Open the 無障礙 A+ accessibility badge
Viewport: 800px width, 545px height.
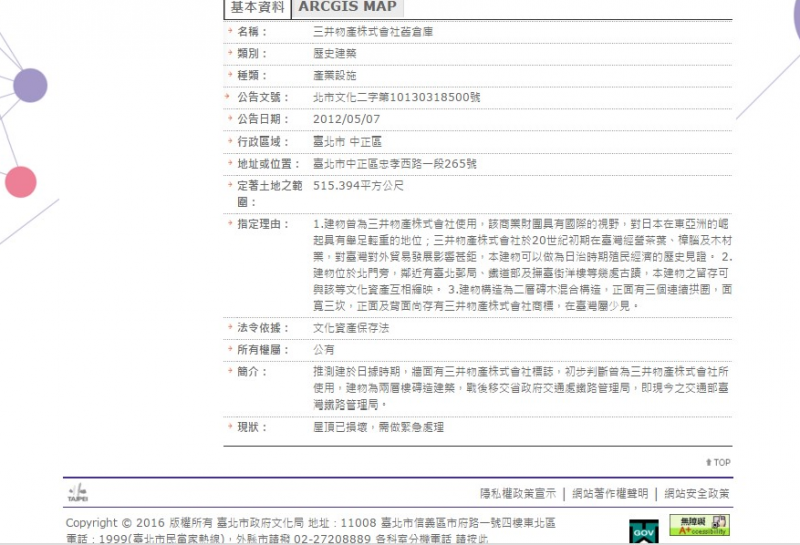click(x=699, y=525)
